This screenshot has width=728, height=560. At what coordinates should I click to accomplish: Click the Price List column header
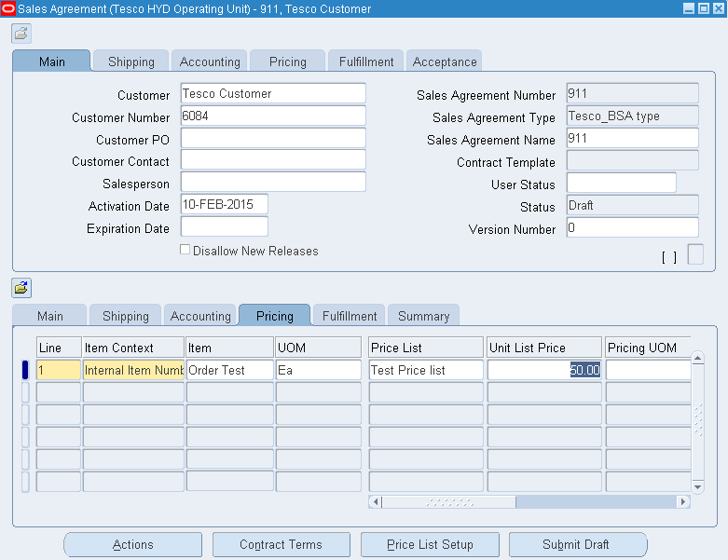[426, 348]
